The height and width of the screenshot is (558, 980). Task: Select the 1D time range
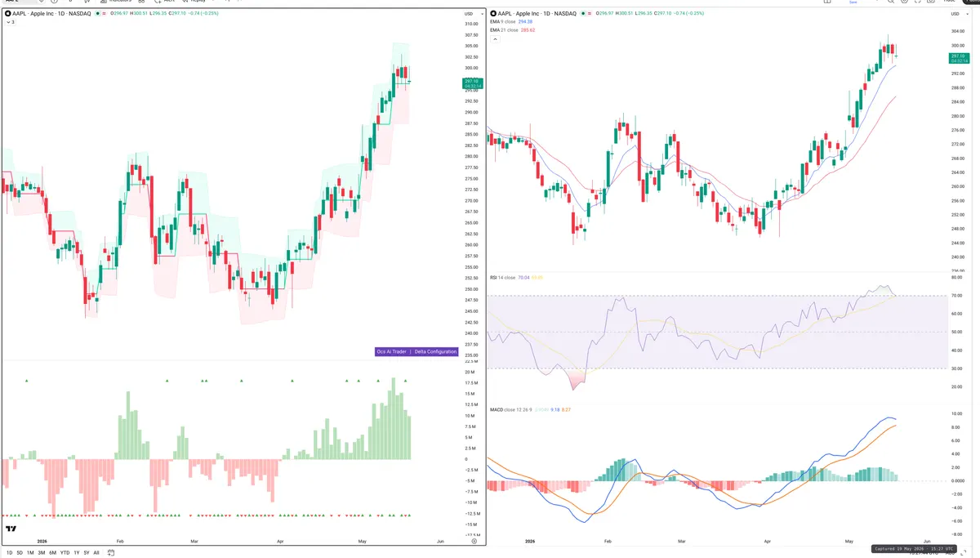[x=9, y=553]
